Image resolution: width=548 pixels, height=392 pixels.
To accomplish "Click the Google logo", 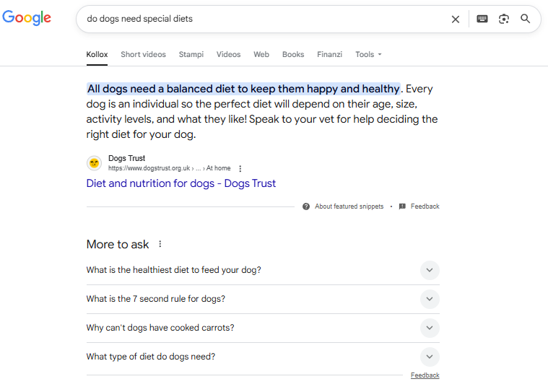I will pyautogui.click(x=27, y=19).
